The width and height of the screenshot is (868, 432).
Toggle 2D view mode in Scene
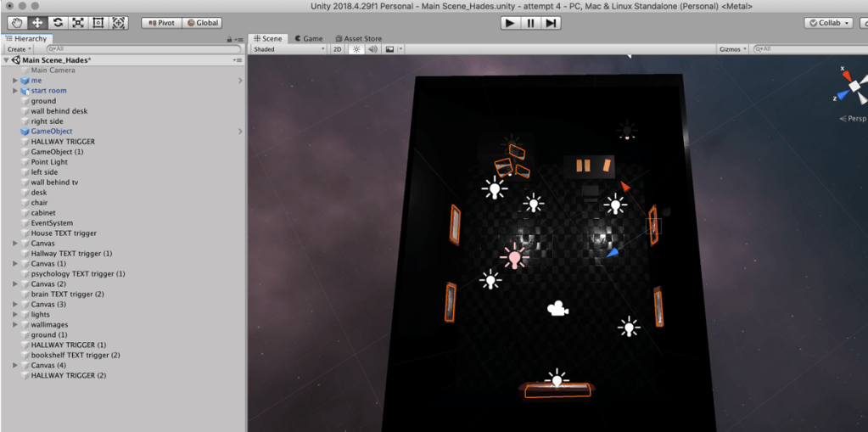coord(337,49)
